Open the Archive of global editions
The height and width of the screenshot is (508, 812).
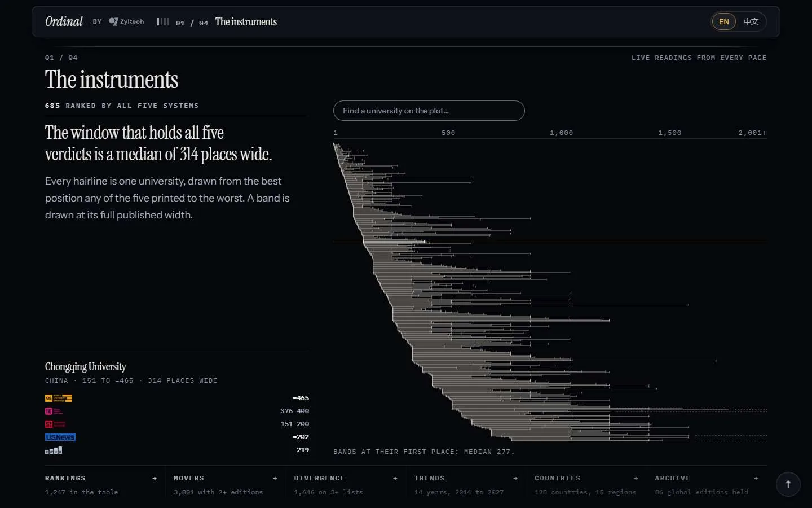(707, 485)
